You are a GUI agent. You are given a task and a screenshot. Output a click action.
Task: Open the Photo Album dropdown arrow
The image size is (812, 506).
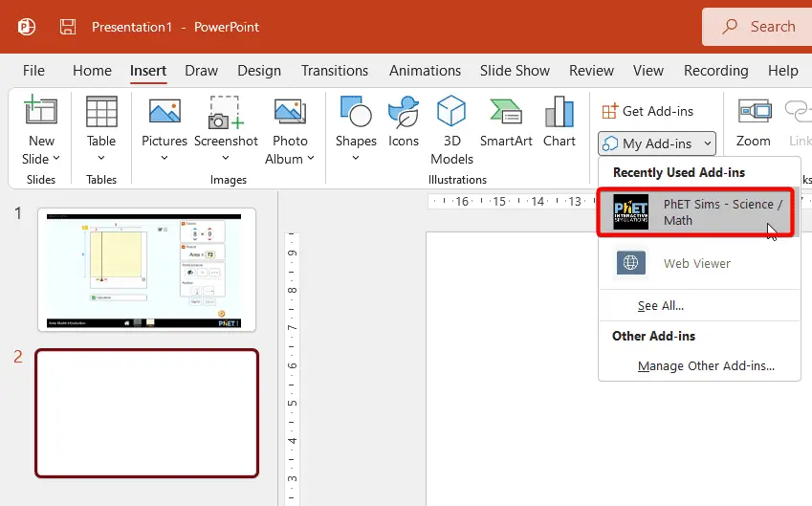pyautogui.click(x=311, y=159)
